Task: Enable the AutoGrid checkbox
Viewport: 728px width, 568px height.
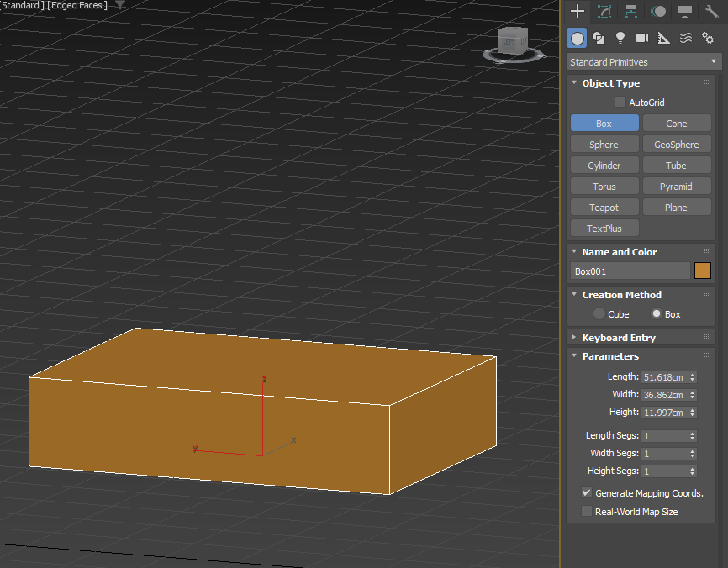Action: click(620, 103)
